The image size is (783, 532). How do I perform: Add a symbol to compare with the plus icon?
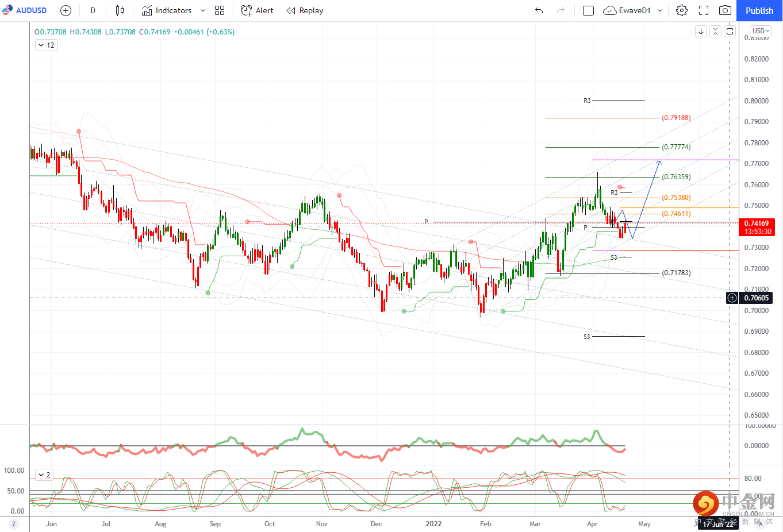(x=66, y=10)
